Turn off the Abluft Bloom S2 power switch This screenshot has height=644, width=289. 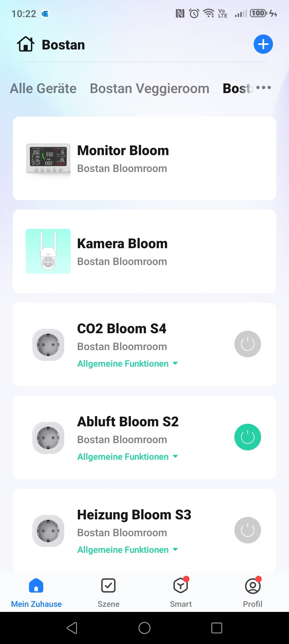click(248, 437)
